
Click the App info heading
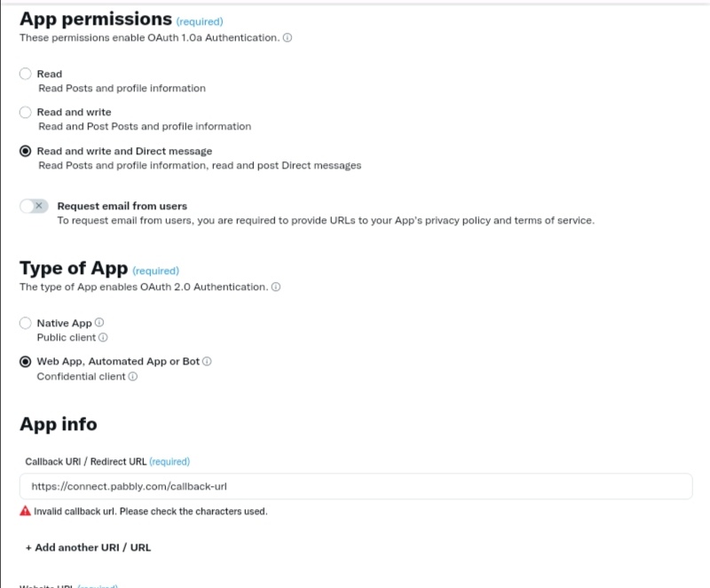pos(59,424)
